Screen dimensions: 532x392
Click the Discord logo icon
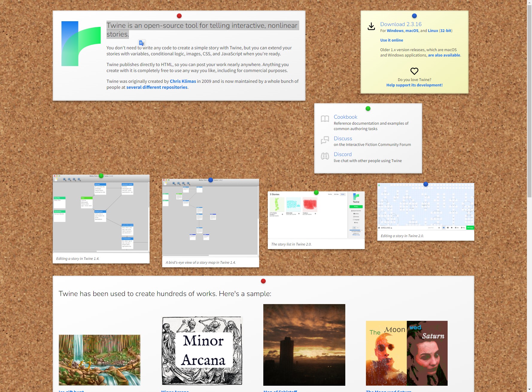(x=325, y=156)
